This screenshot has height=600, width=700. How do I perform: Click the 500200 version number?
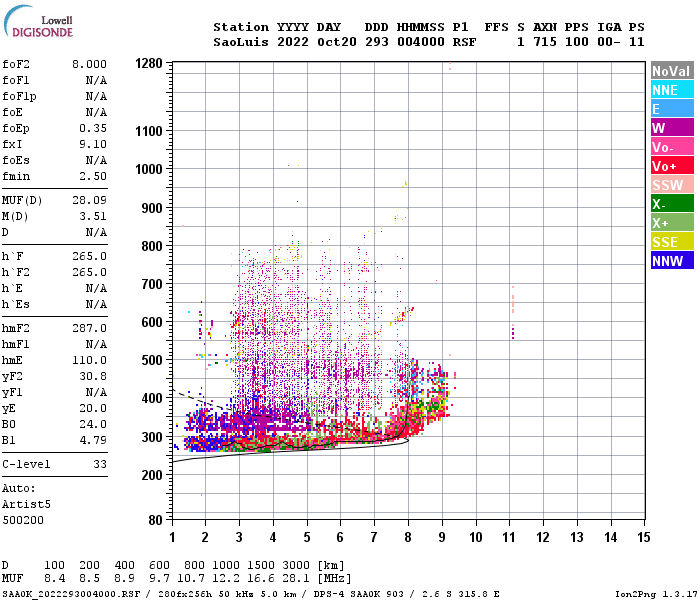pyautogui.click(x=23, y=520)
